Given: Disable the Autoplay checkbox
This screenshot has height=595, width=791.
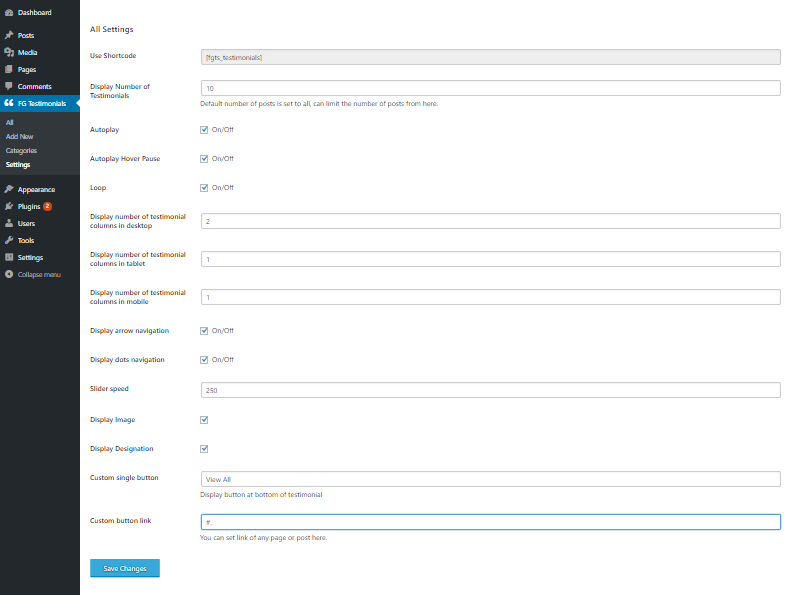Looking at the screenshot, I should (x=204, y=130).
